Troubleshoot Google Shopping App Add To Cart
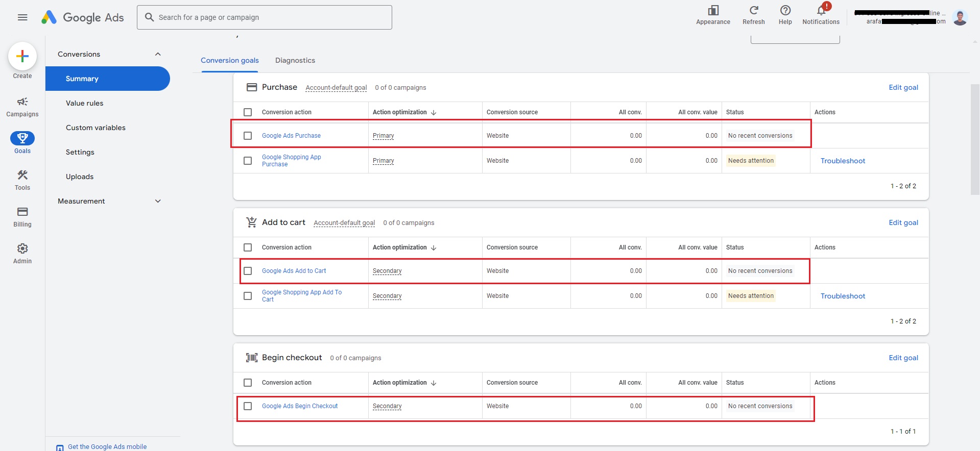 (843, 296)
